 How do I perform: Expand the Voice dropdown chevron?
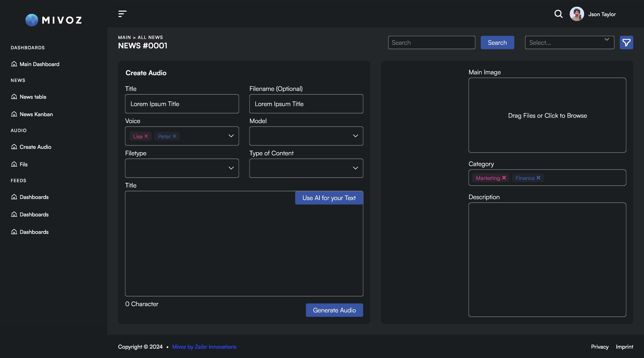coord(231,136)
